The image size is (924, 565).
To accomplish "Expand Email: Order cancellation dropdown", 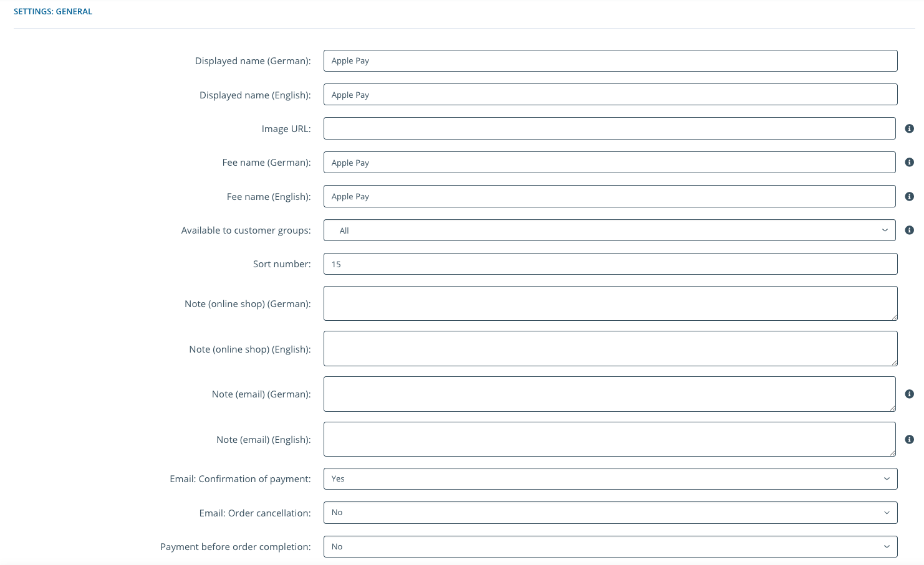I will pyautogui.click(x=610, y=513).
